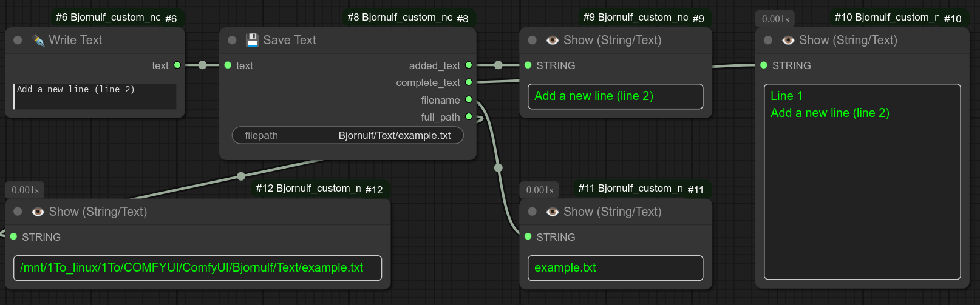Click the full_path output socket
The width and height of the screenshot is (980, 305).
(x=469, y=116)
